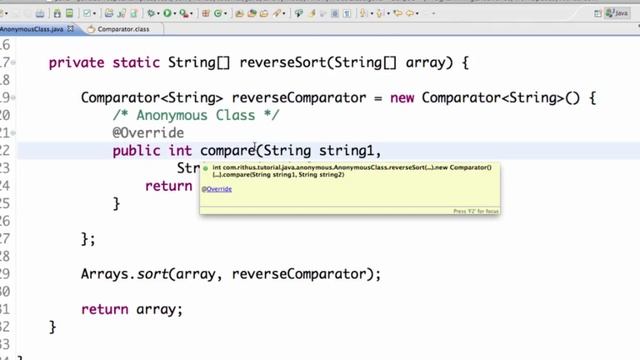The image size is (640, 360).
Task: Open the Previous Annotation dropdown arrow
Action: (388, 13)
